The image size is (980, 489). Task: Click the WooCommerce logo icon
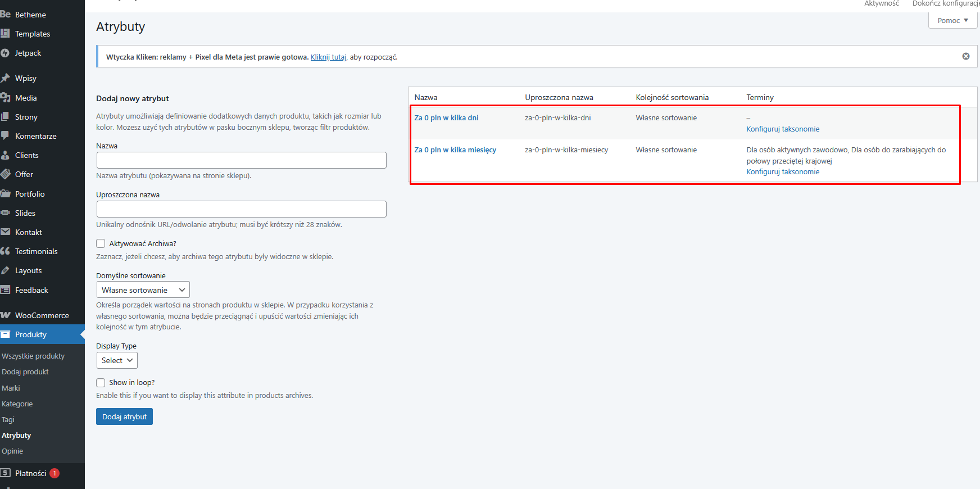coord(5,315)
